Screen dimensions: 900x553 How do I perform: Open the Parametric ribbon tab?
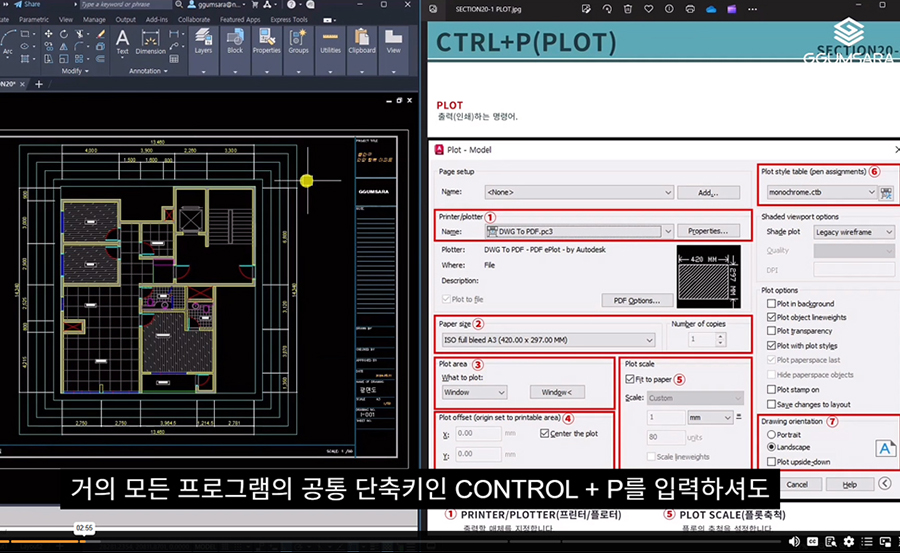point(34,19)
